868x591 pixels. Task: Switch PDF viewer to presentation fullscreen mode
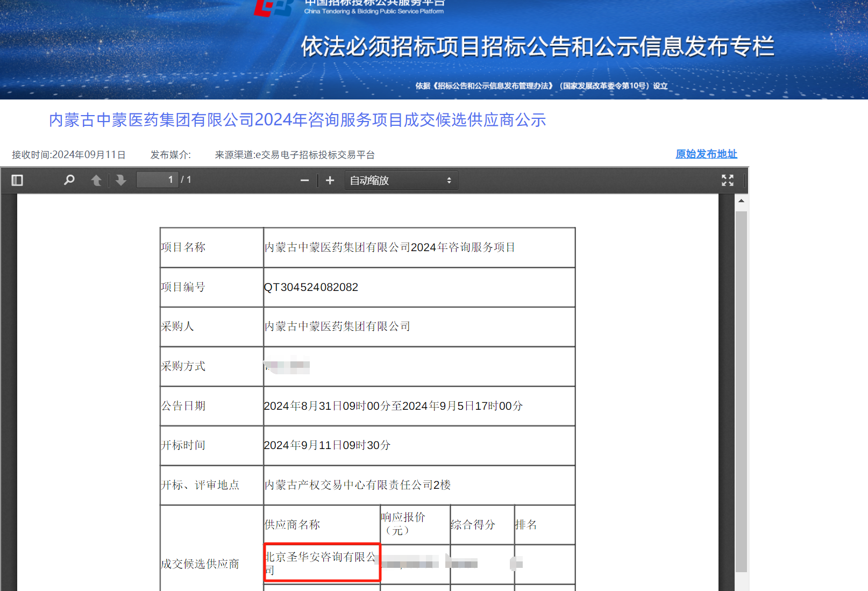[728, 180]
